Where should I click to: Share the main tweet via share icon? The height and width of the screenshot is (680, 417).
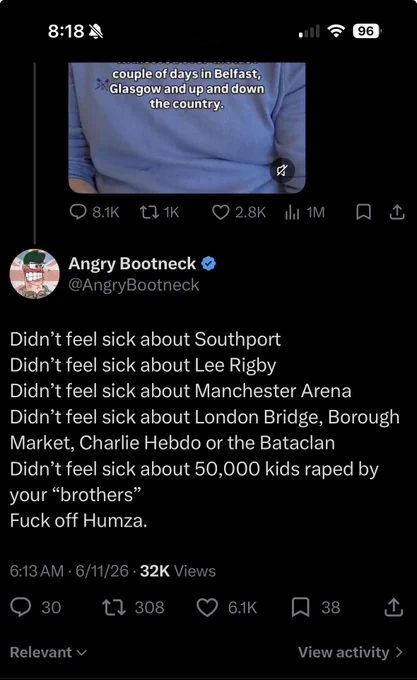click(x=394, y=607)
